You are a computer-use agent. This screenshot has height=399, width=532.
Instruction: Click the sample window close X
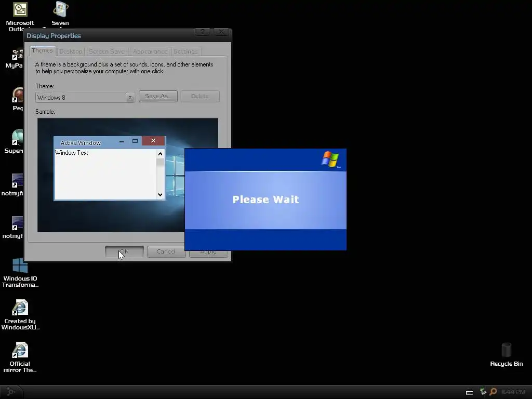(153, 141)
